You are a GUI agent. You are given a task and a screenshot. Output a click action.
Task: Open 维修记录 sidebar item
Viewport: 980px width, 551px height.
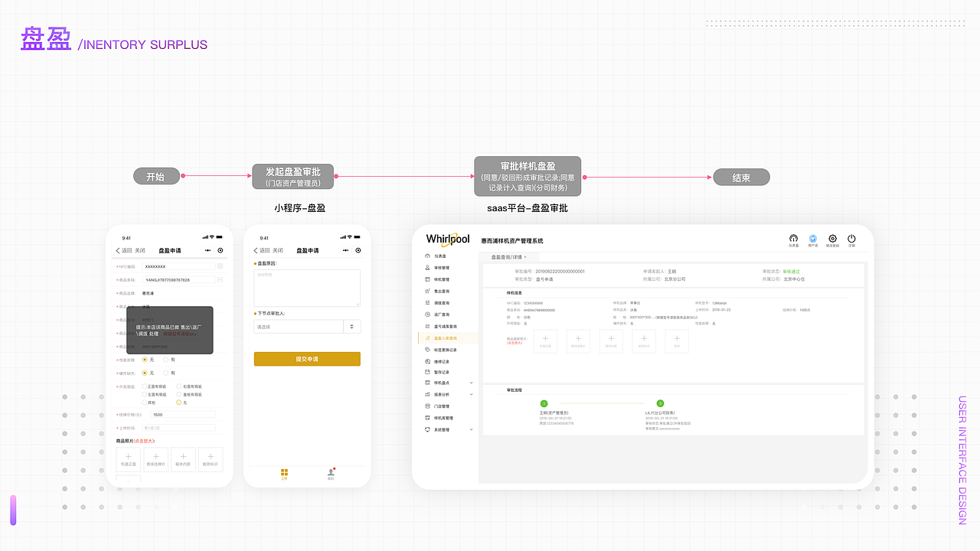pyautogui.click(x=436, y=360)
